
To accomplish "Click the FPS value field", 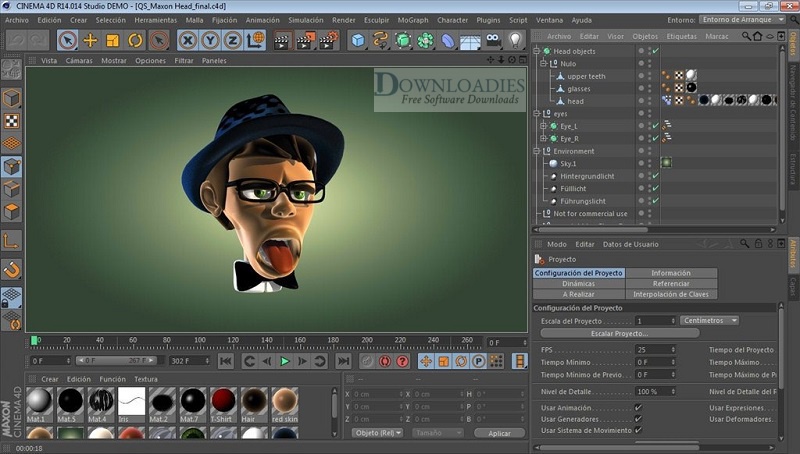I will point(655,350).
